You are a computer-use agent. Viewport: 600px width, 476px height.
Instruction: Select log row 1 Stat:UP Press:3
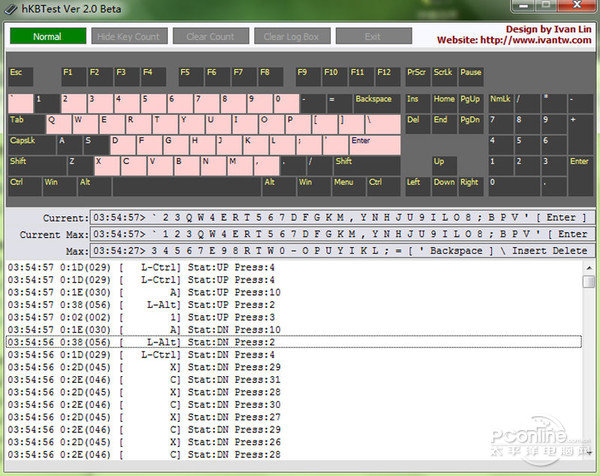tap(294, 317)
